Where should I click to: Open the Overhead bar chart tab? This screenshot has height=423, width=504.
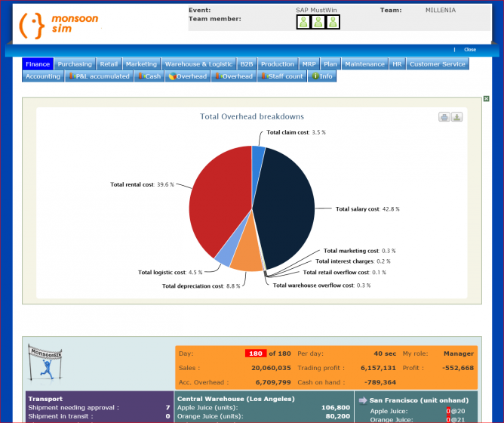point(234,76)
